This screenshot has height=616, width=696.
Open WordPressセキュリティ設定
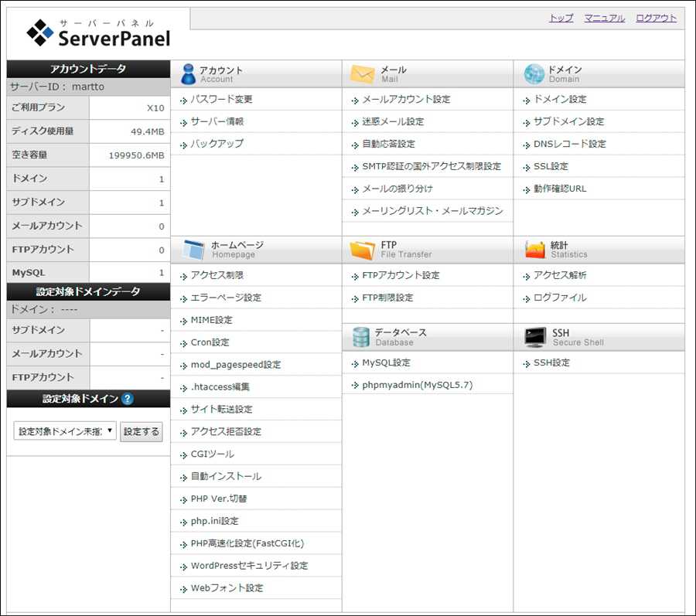click(x=249, y=566)
